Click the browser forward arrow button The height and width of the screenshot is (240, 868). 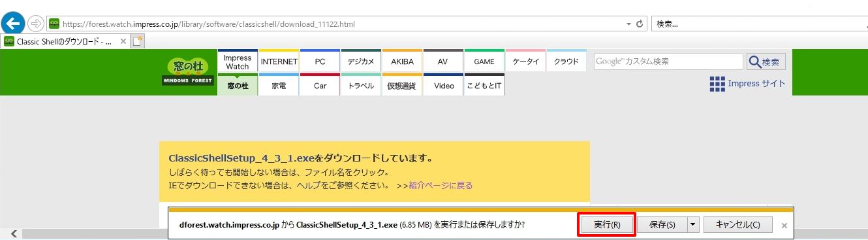(x=36, y=24)
